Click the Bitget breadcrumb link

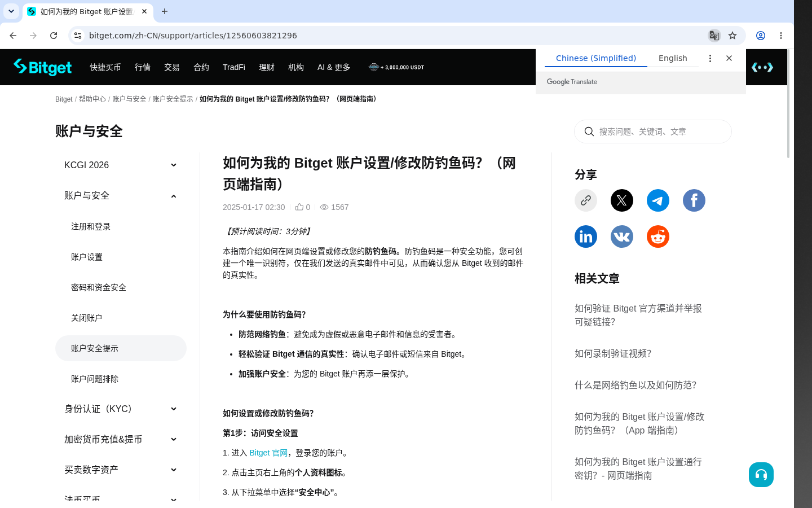pos(64,99)
